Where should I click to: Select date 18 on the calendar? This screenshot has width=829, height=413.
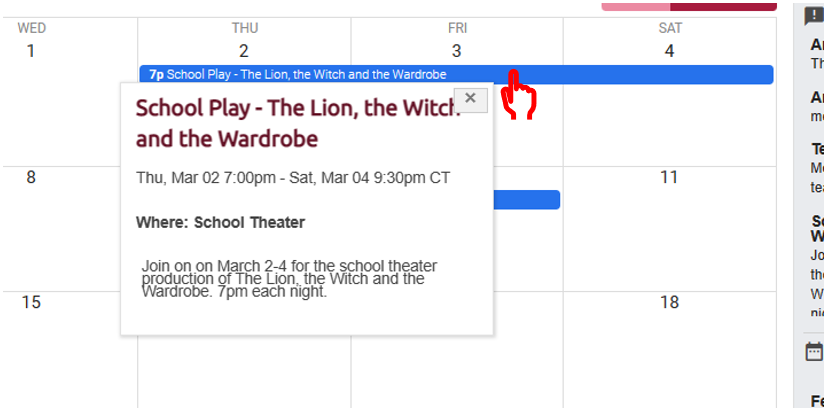pyautogui.click(x=670, y=302)
